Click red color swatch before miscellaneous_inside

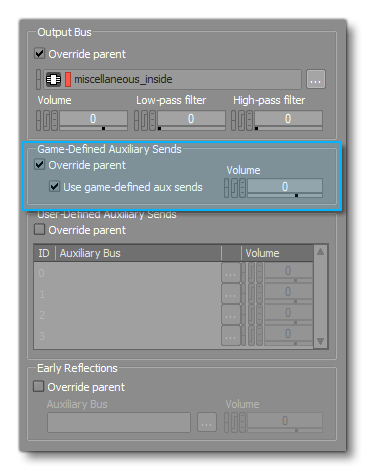(x=68, y=79)
